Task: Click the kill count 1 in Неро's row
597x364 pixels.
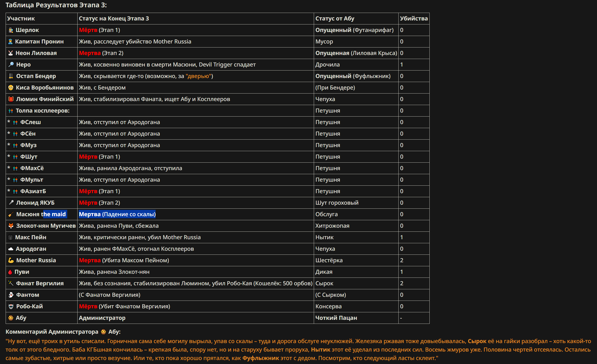Action: coord(402,65)
